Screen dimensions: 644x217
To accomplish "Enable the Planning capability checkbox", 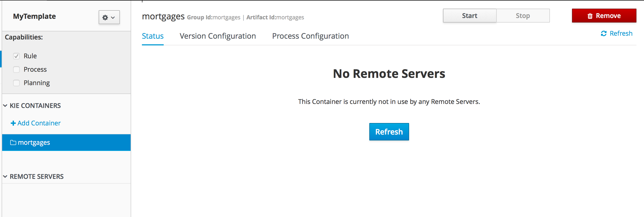I will point(16,83).
